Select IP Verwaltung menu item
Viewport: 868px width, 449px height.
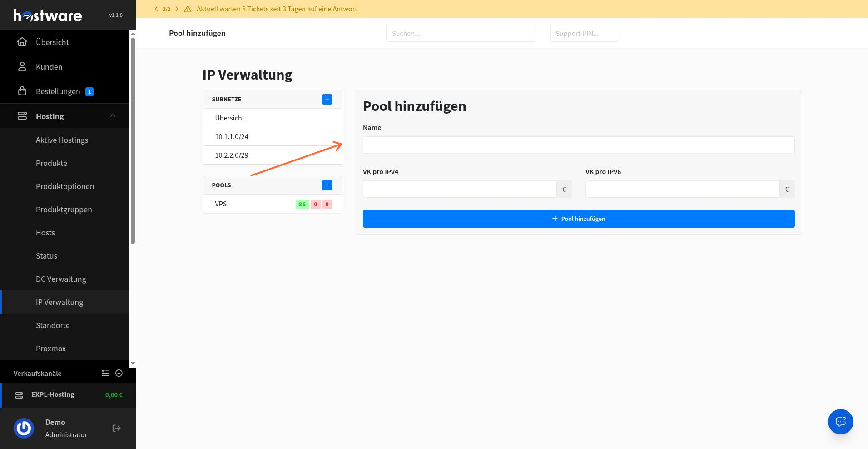coord(64,302)
